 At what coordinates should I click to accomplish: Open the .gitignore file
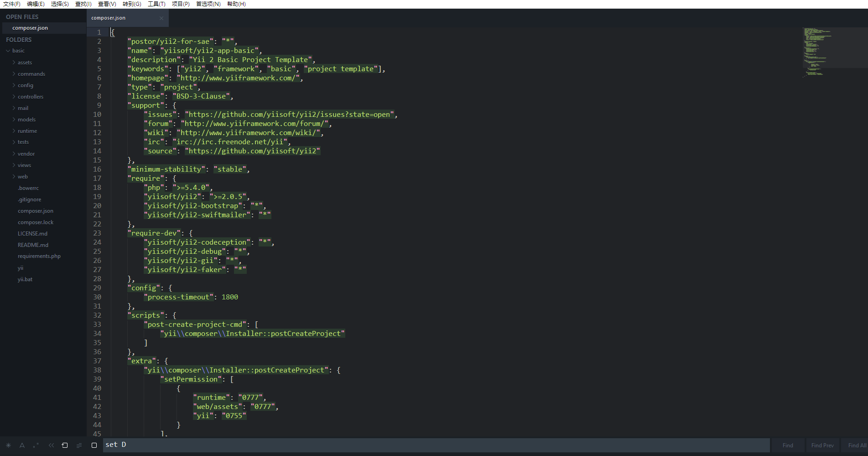[30, 199]
